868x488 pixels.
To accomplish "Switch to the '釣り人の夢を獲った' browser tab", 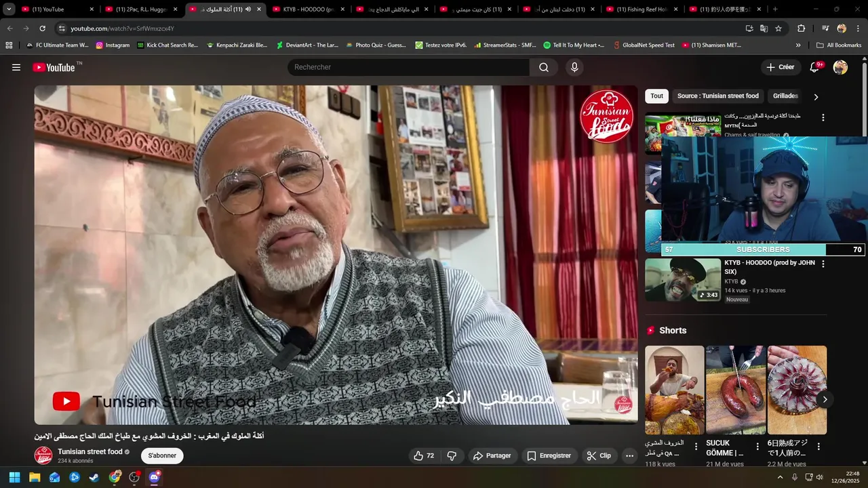I will coord(727,9).
